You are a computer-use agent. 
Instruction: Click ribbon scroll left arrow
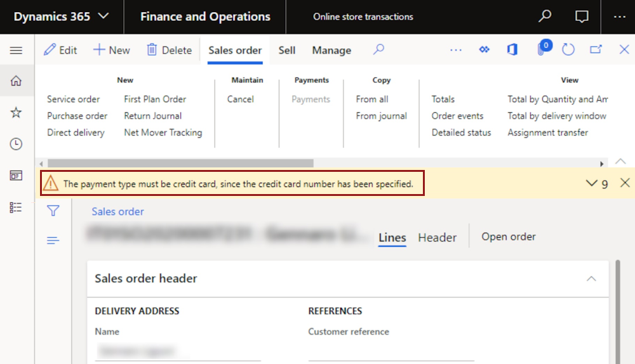(41, 164)
